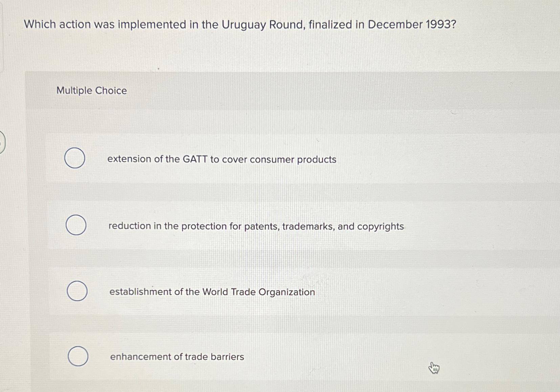Click the enhancement of trade barriers answer text

pyautogui.click(x=177, y=356)
